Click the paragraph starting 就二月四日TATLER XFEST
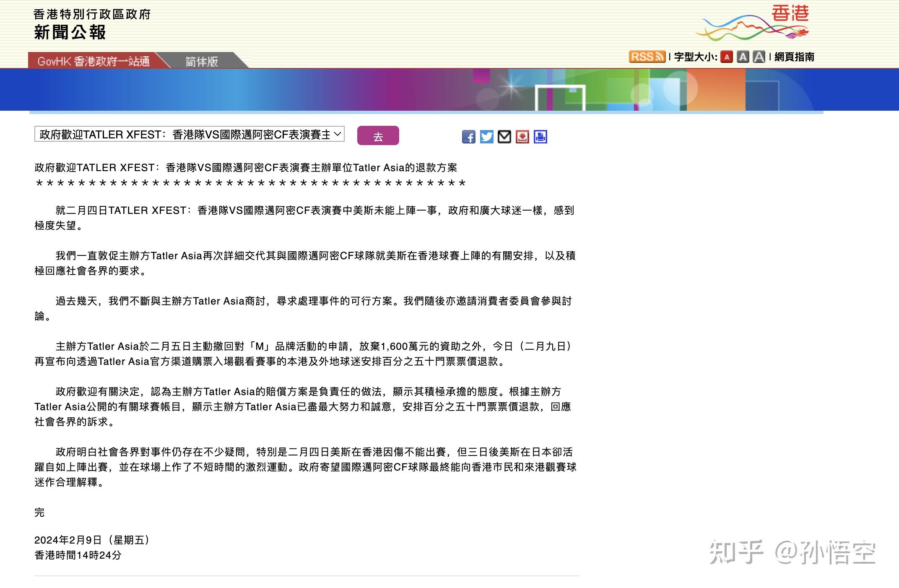 [x=304, y=218]
